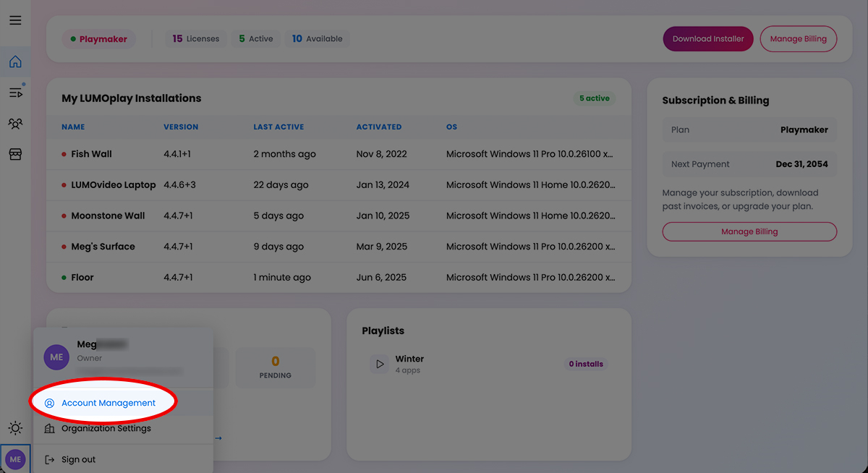The width and height of the screenshot is (868, 473).
Task: Select the Fish Wall installation row
Action: click(339, 154)
